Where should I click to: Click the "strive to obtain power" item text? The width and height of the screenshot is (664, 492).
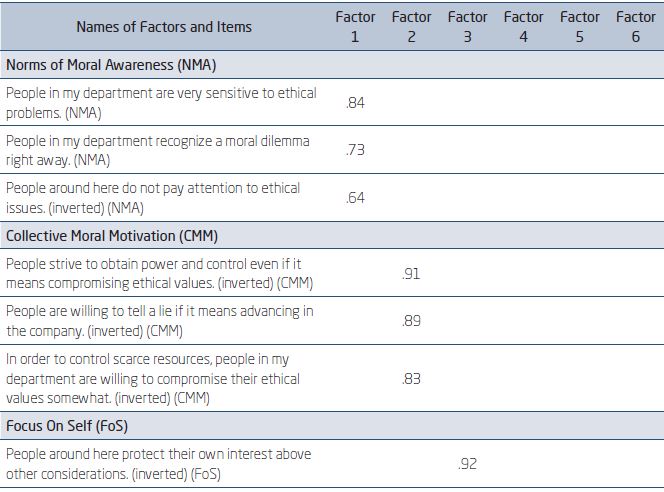[x=154, y=273]
